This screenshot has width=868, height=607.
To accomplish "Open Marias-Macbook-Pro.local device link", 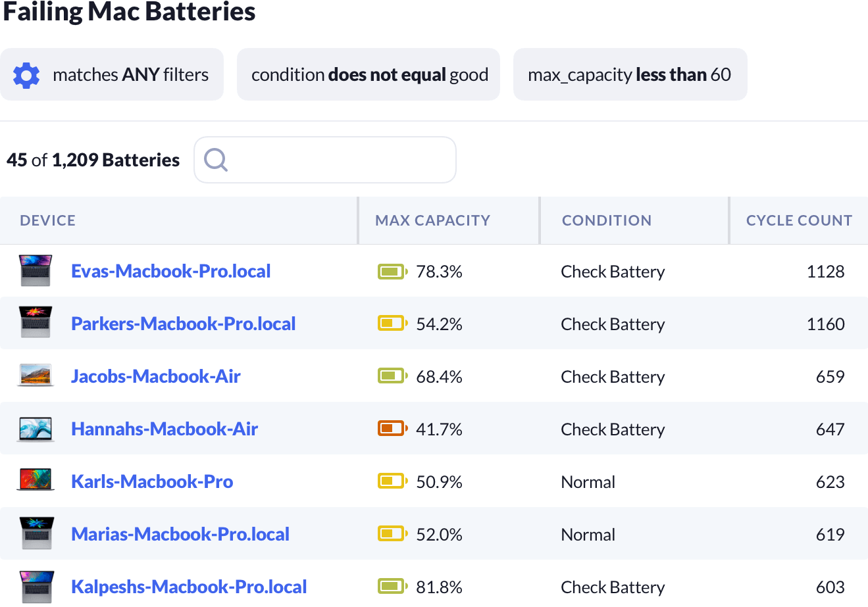I will [180, 534].
